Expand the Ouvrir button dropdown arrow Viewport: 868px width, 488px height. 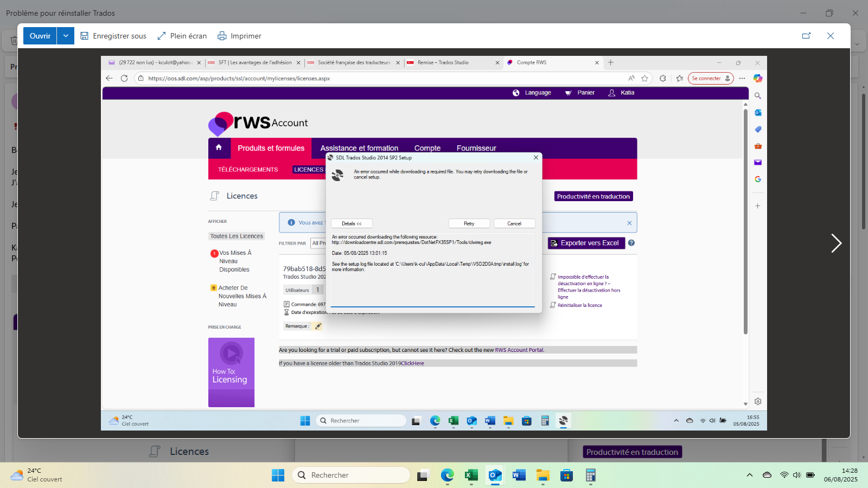pos(65,35)
